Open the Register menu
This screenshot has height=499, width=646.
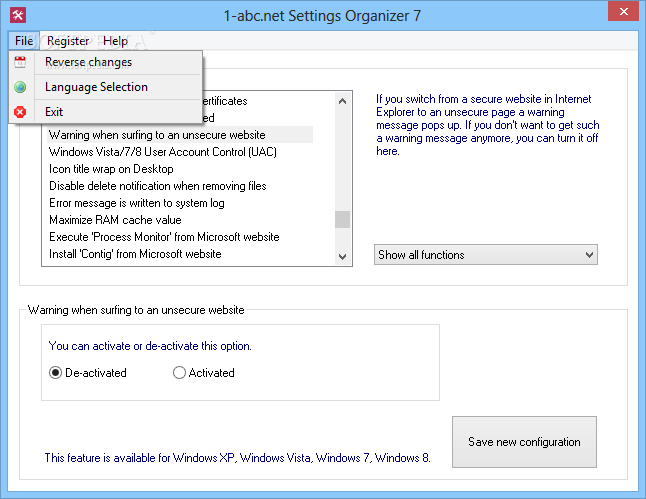coord(68,41)
